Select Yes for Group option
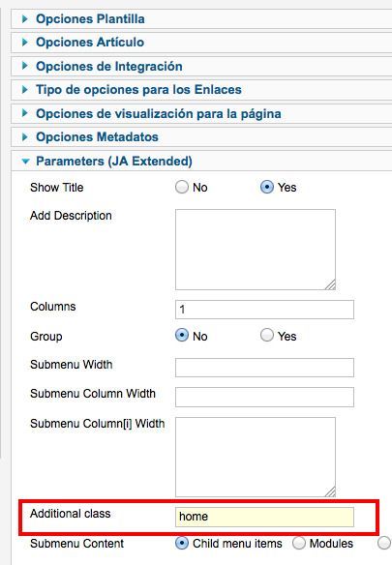Screen dimensions: 392x565 click(x=267, y=335)
